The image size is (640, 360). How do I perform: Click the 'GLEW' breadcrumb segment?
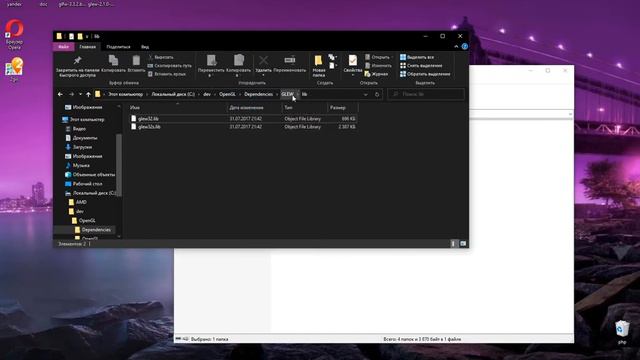[287, 94]
